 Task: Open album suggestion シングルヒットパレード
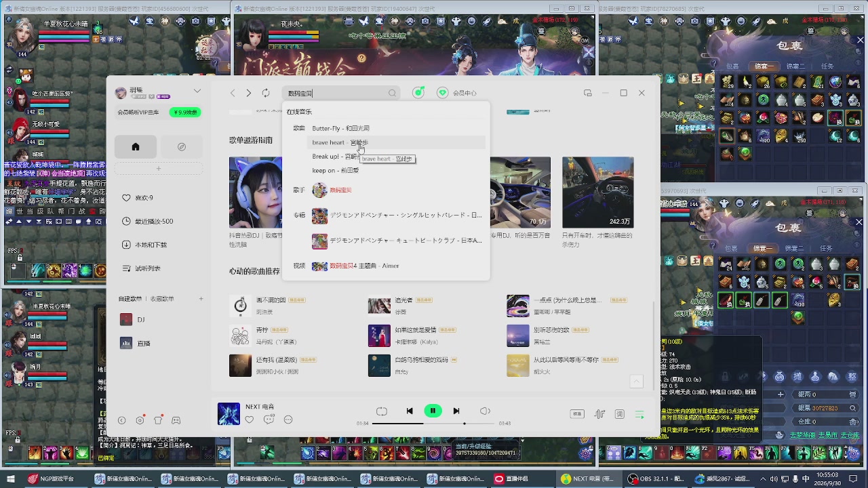pyautogui.click(x=397, y=216)
